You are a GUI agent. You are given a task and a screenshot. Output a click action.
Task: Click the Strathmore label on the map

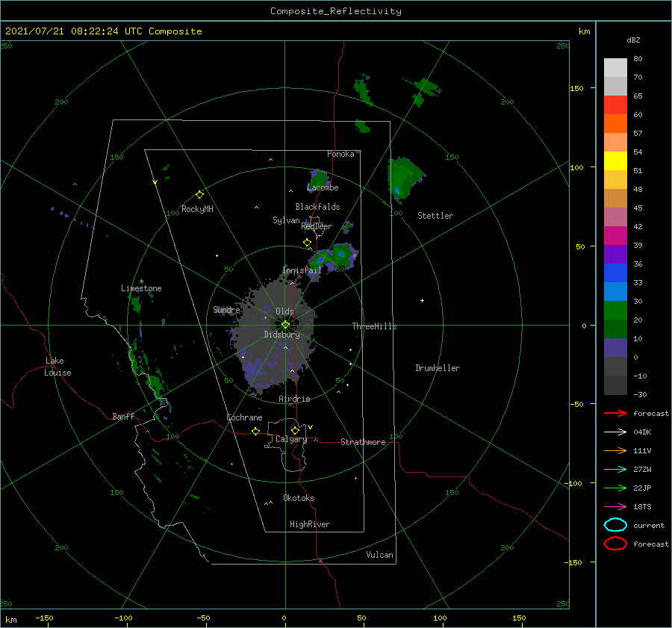(x=363, y=442)
